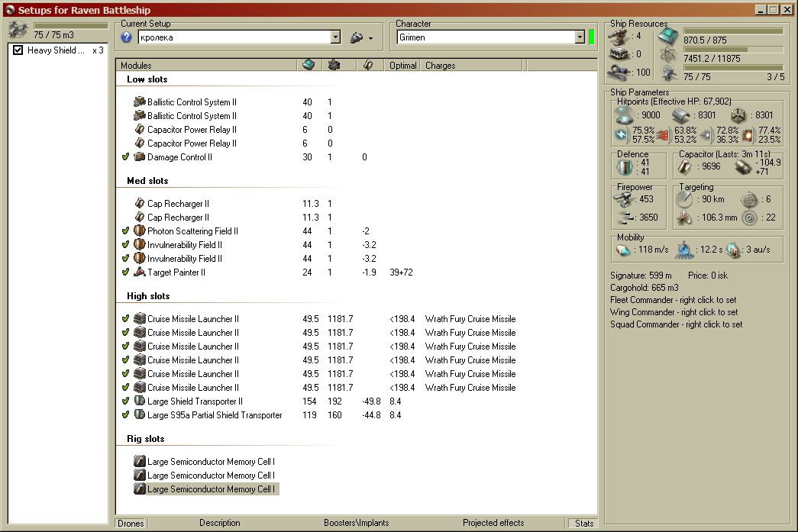The image size is (798, 532).
Task: Expand the Current Setup combo box arrow
Action: tap(335, 37)
